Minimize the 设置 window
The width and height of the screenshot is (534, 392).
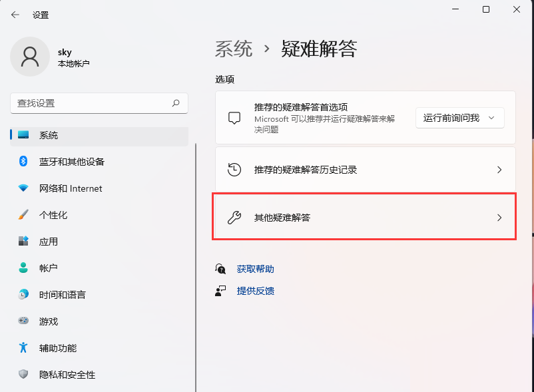pos(455,9)
